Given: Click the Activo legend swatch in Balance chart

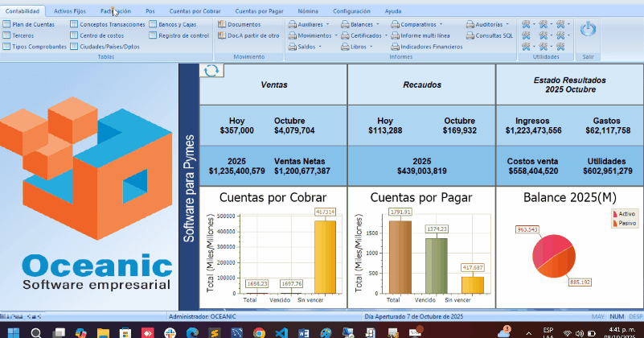Looking at the screenshot, I should point(615,214).
